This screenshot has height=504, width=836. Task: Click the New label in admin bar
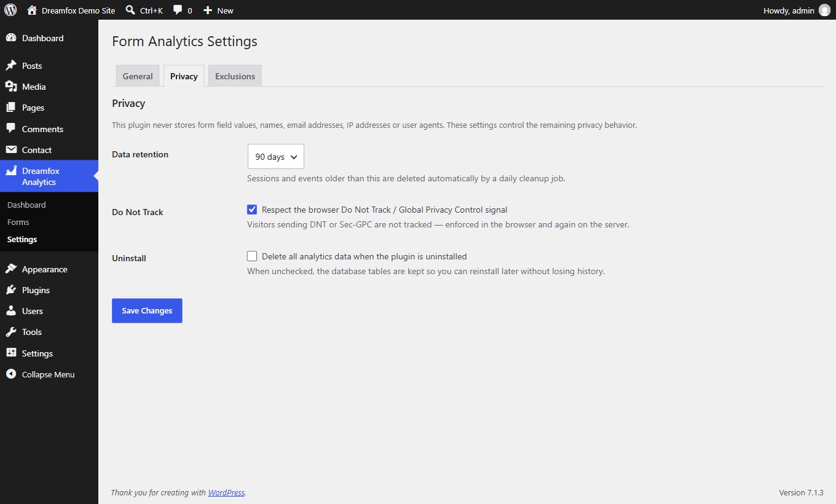[226, 10]
